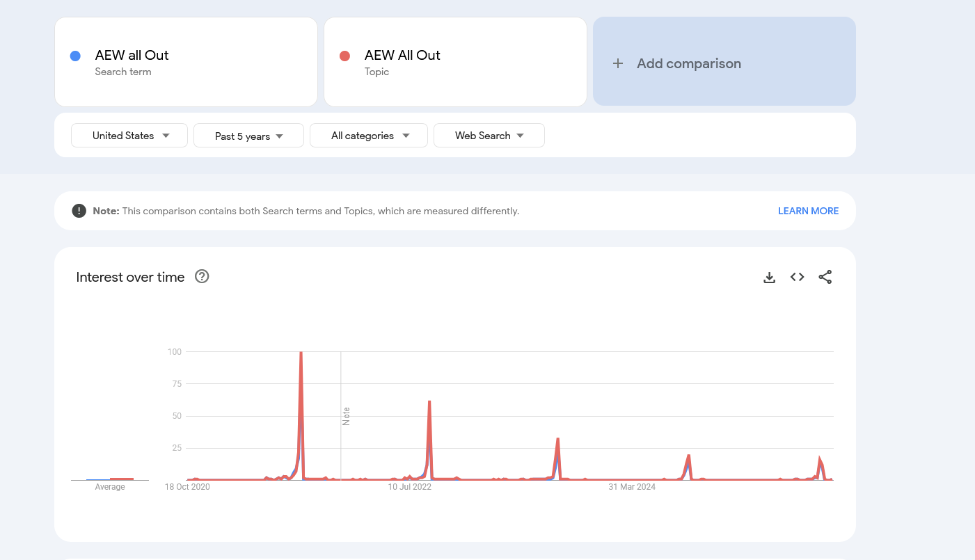The width and height of the screenshot is (975, 560).
Task: Click the chart spike near 10 Jul 2022
Action: click(429, 402)
